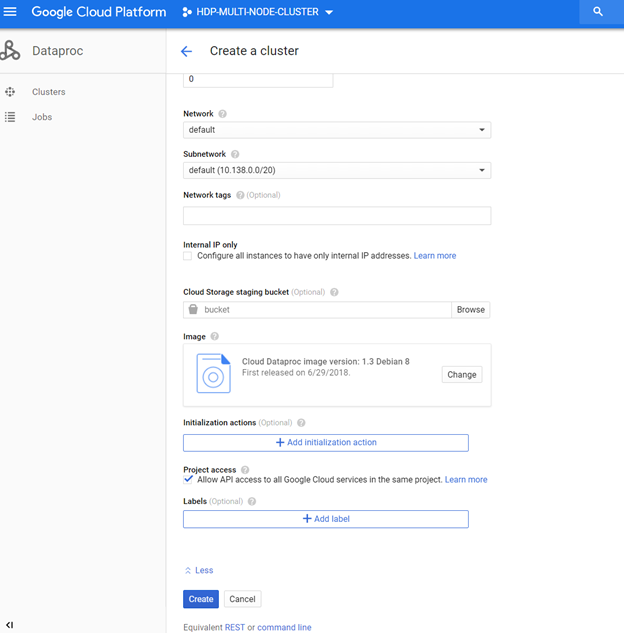This screenshot has height=633, width=624.
Task: Expand the Subnetwork dropdown
Action: tap(337, 170)
